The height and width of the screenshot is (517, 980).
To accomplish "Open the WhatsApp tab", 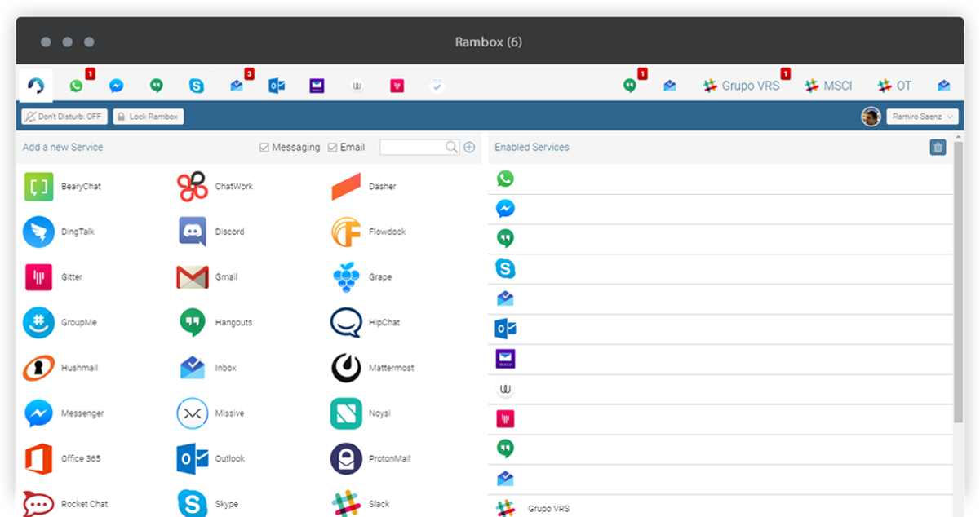I will point(76,85).
